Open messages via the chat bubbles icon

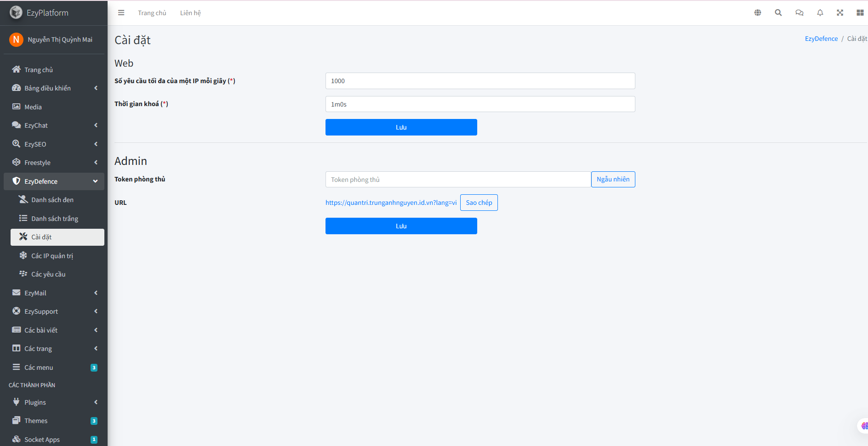(799, 12)
